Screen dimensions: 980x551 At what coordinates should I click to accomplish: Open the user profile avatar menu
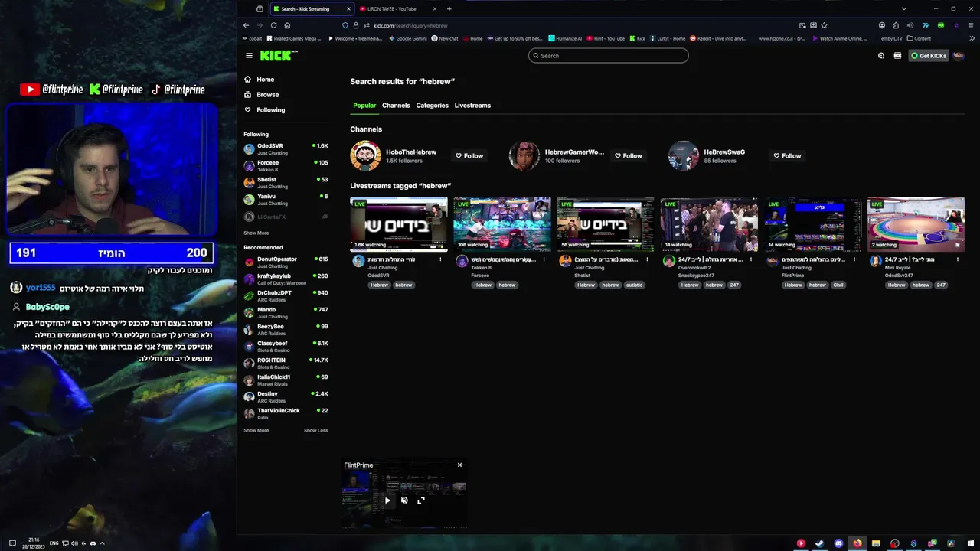click(x=959, y=56)
